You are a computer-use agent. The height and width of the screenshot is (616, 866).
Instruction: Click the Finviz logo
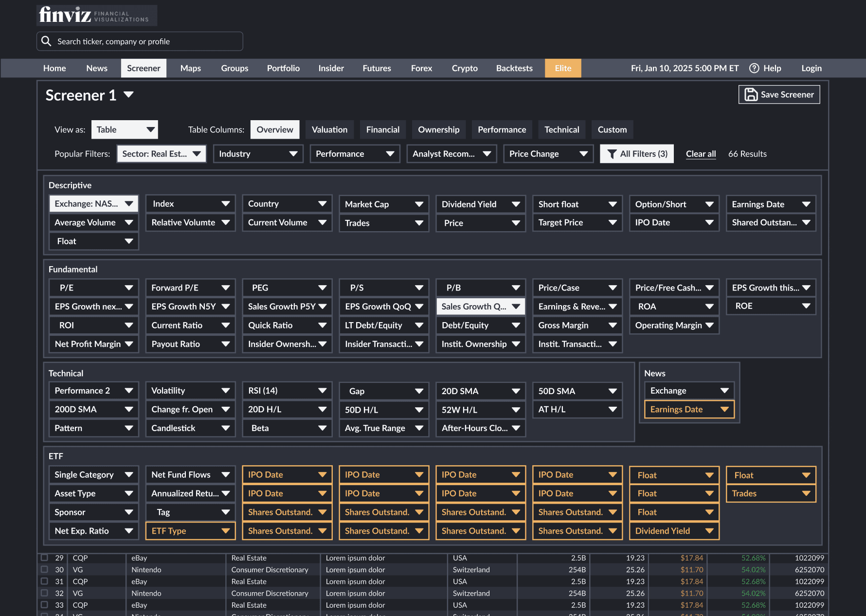96,16
